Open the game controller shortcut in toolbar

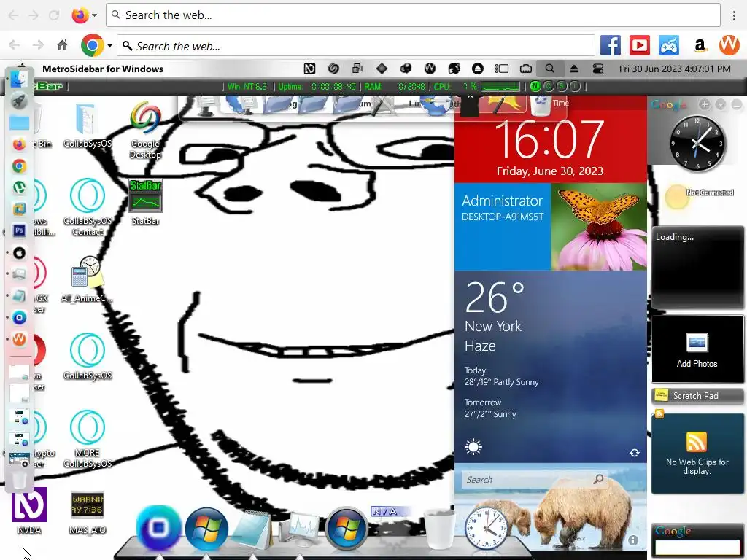coord(670,46)
